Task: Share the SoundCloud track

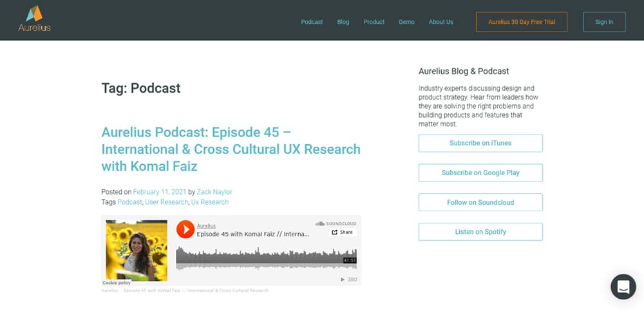Action: [342, 232]
